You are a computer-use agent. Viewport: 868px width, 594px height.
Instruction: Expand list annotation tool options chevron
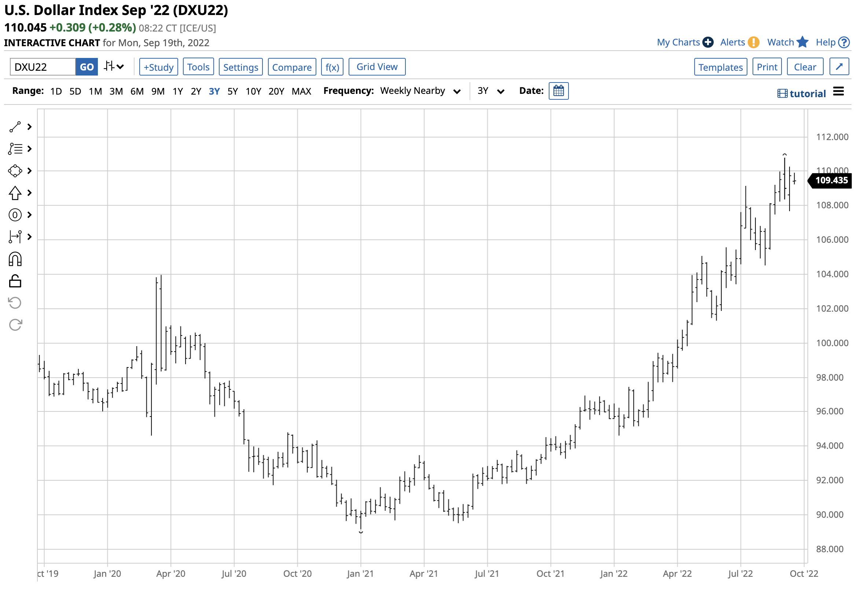pyautogui.click(x=29, y=150)
